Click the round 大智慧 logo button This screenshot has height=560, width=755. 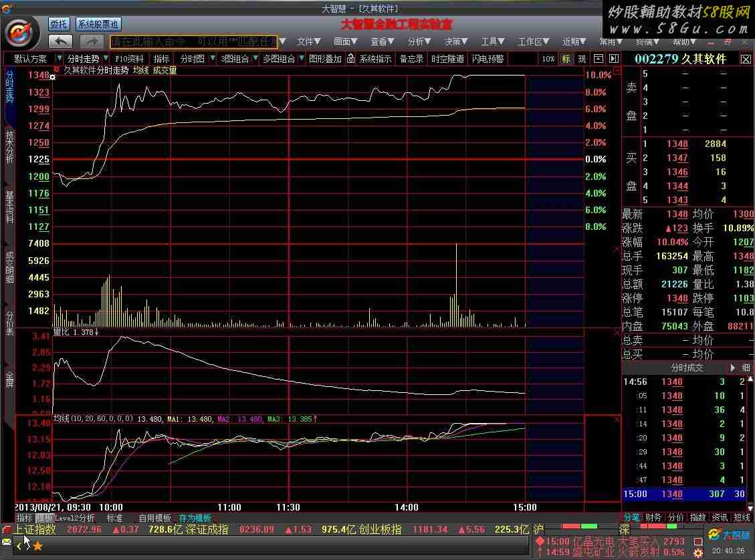[21, 32]
